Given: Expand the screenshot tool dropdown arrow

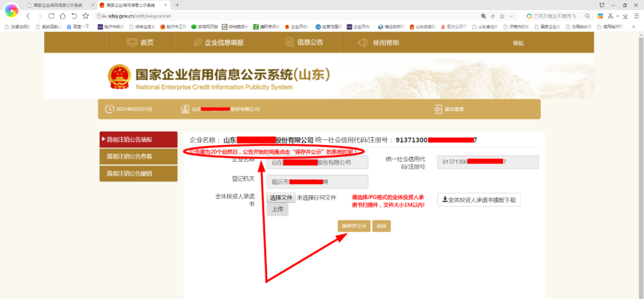Looking at the screenshot, I should 617,17.
